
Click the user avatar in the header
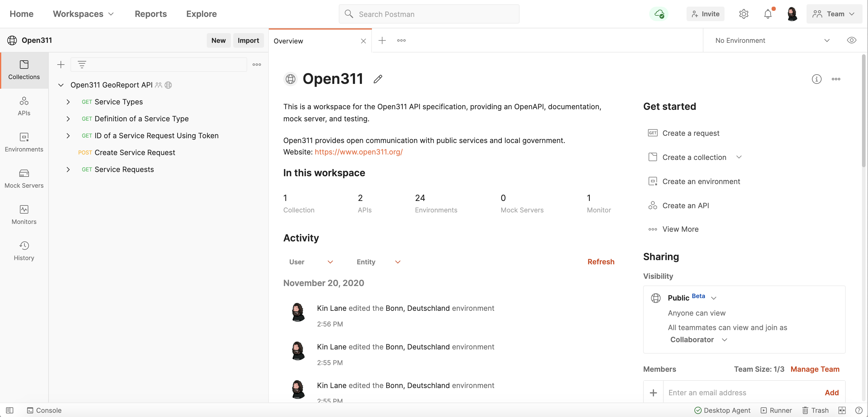792,14
